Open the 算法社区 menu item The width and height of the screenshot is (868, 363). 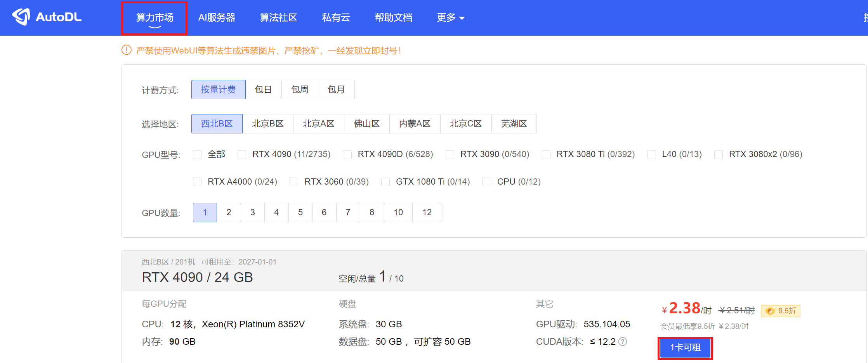[278, 17]
